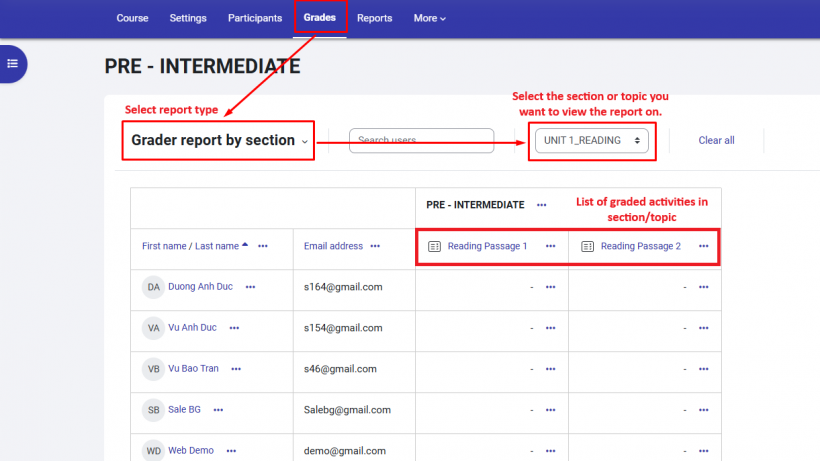The image size is (820, 461).
Task: Open Duong Anh Duc's Reading Passage 1 grade menu
Action: pyautogui.click(x=551, y=287)
